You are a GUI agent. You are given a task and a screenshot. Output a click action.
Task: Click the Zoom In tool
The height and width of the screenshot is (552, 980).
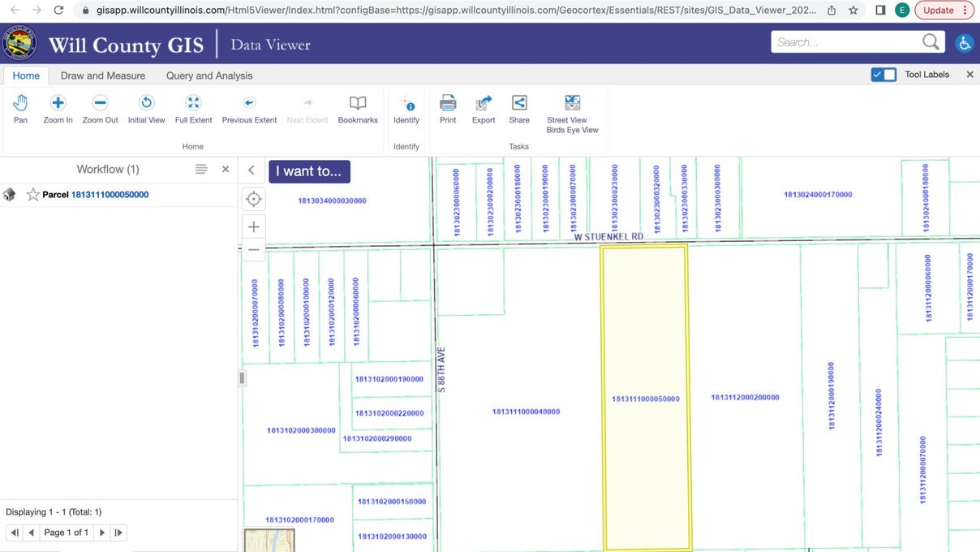pyautogui.click(x=58, y=109)
